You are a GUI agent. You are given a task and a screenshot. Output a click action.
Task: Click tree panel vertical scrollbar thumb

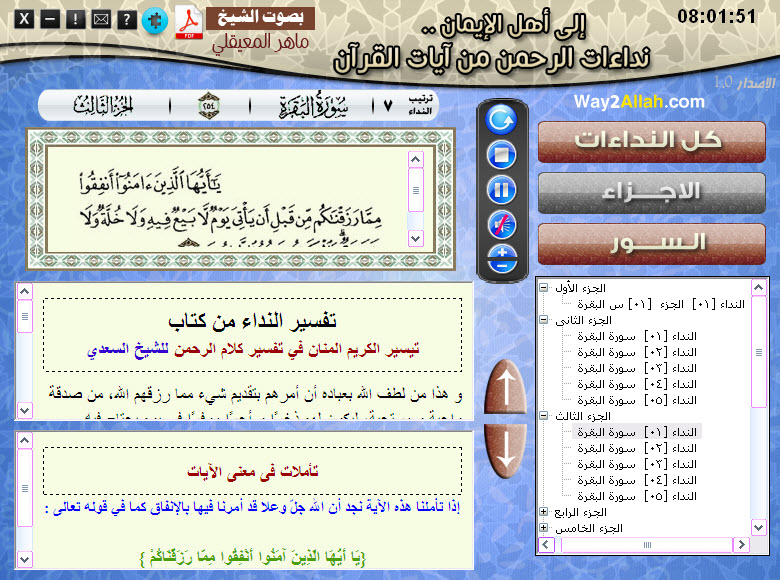point(759,352)
